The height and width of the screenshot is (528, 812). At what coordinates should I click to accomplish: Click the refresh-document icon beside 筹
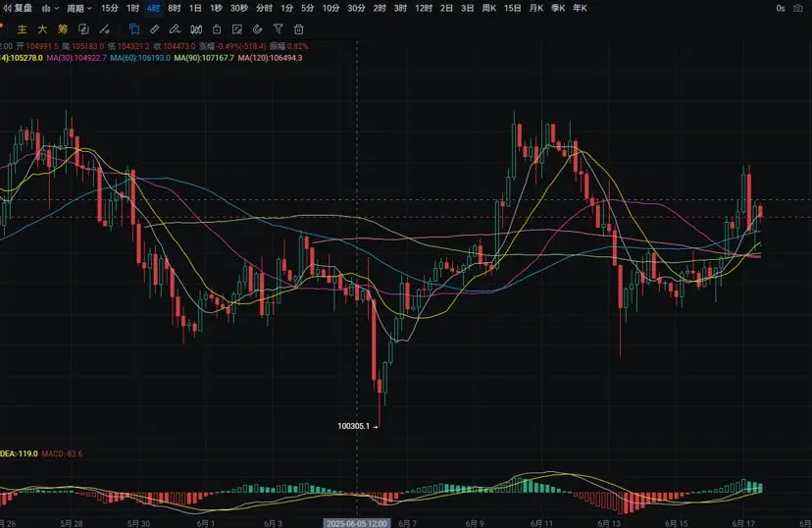coord(83,29)
